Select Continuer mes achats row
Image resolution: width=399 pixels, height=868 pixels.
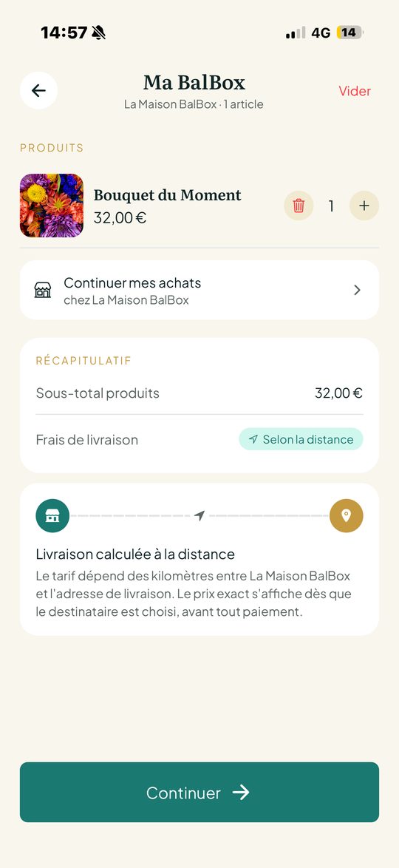coord(199,290)
